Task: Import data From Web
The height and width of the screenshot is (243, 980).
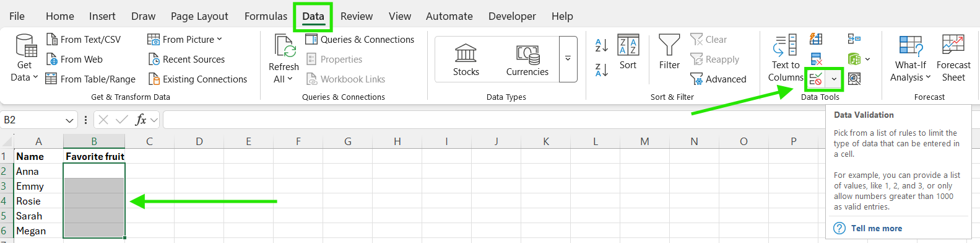Action: click(74, 59)
